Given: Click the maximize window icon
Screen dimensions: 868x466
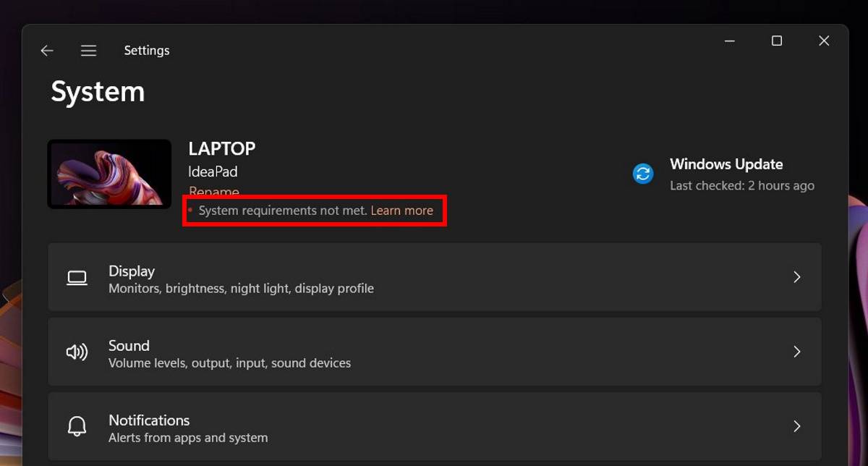Looking at the screenshot, I should coord(776,41).
